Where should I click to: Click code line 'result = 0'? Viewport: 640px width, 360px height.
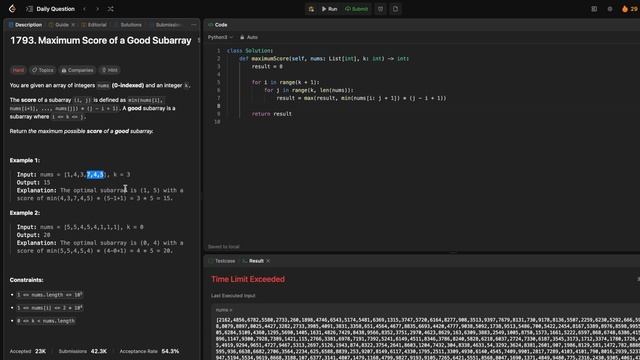(x=267, y=66)
